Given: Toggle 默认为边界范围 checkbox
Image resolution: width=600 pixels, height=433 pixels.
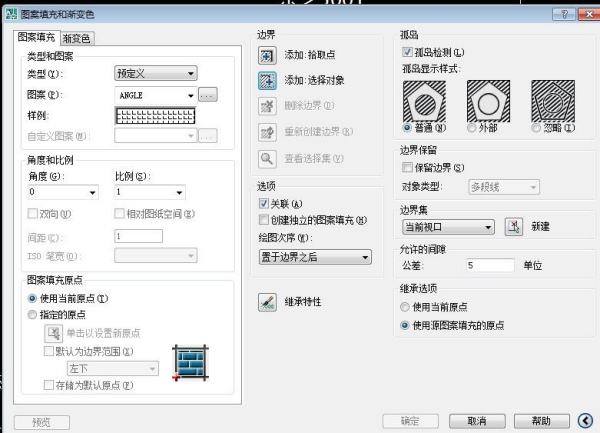Looking at the screenshot, I should [x=49, y=351].
